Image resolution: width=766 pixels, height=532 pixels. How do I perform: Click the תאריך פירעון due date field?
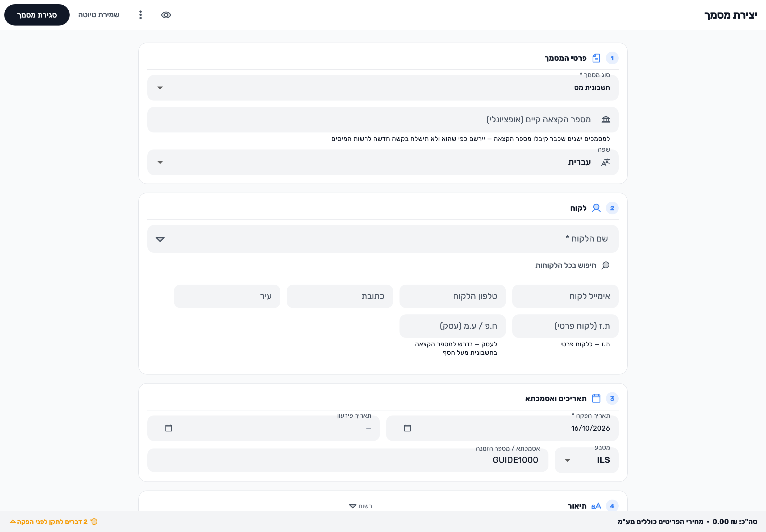click(263, 428)
